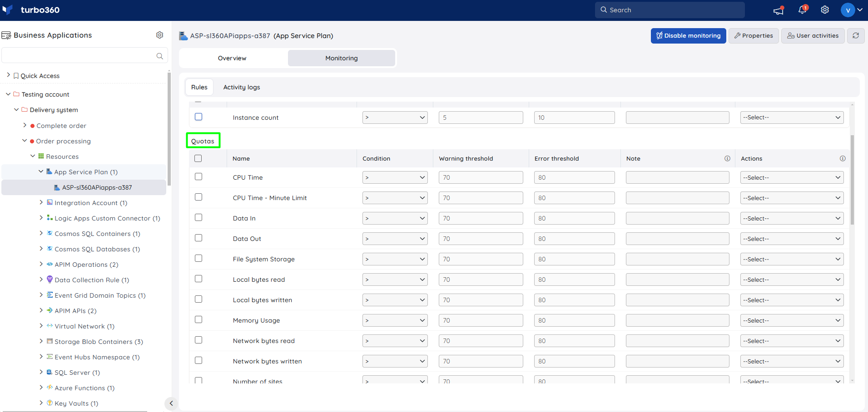This screenshot has height=412, width=868.
Task: Click the Azure Functions icon
Action: (50, 387)
